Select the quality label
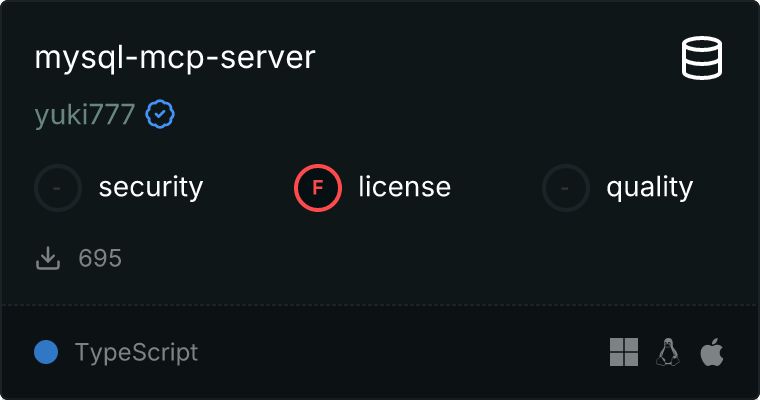760x400 pixels. (649, 187)
